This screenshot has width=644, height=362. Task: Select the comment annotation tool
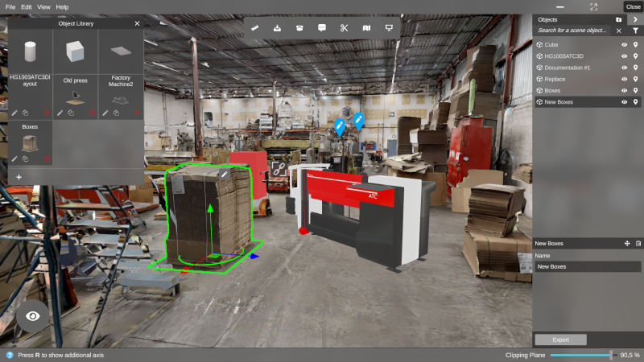pos(321,28)
